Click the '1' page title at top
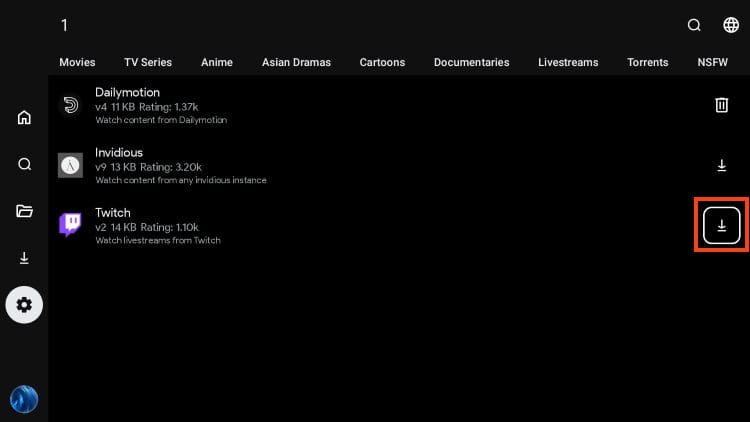 point(65,25)
